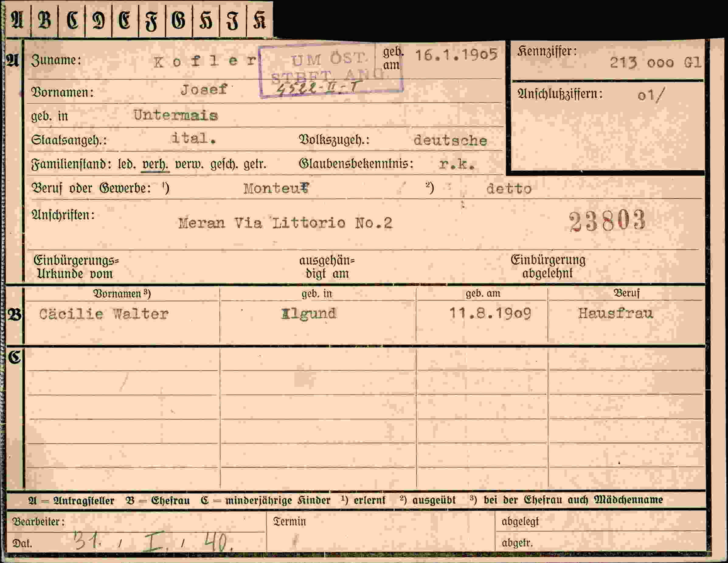Open the letter D index tab
This screenshot has height=563, width=728.
click(99, 20)
